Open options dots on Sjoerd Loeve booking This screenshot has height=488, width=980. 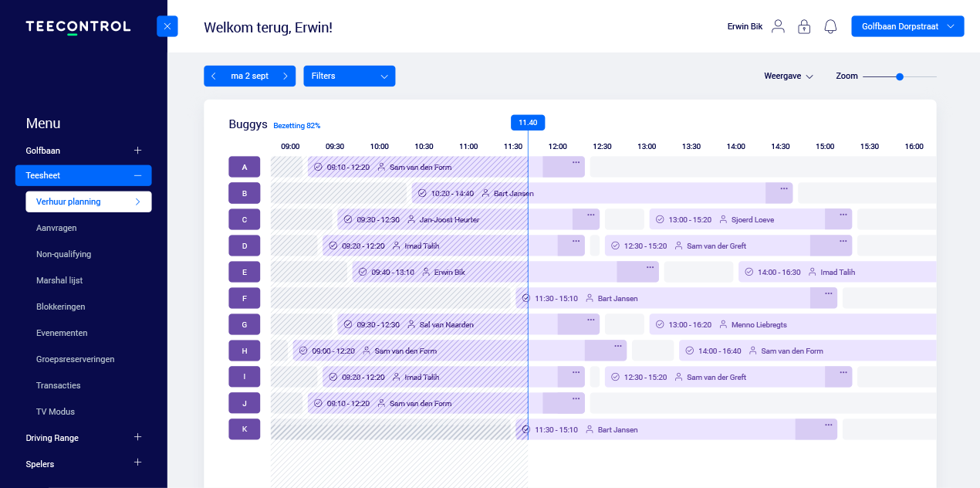[843, 215]
